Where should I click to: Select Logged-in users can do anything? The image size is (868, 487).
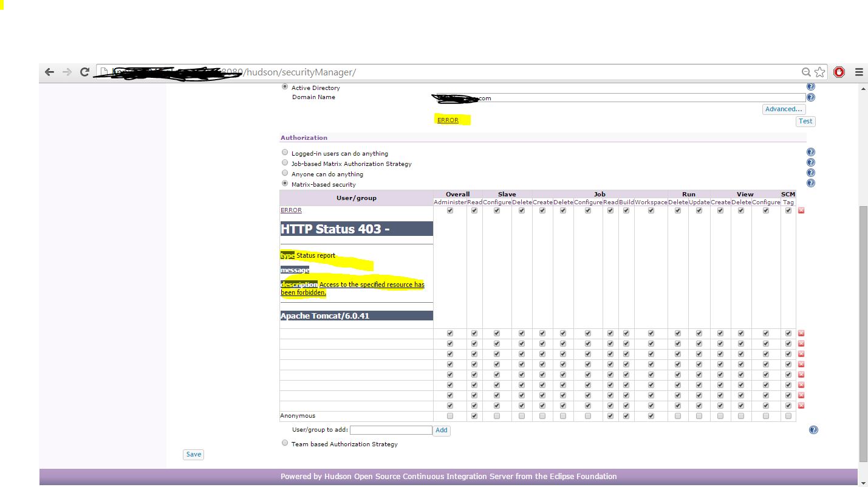click(285, 153)
